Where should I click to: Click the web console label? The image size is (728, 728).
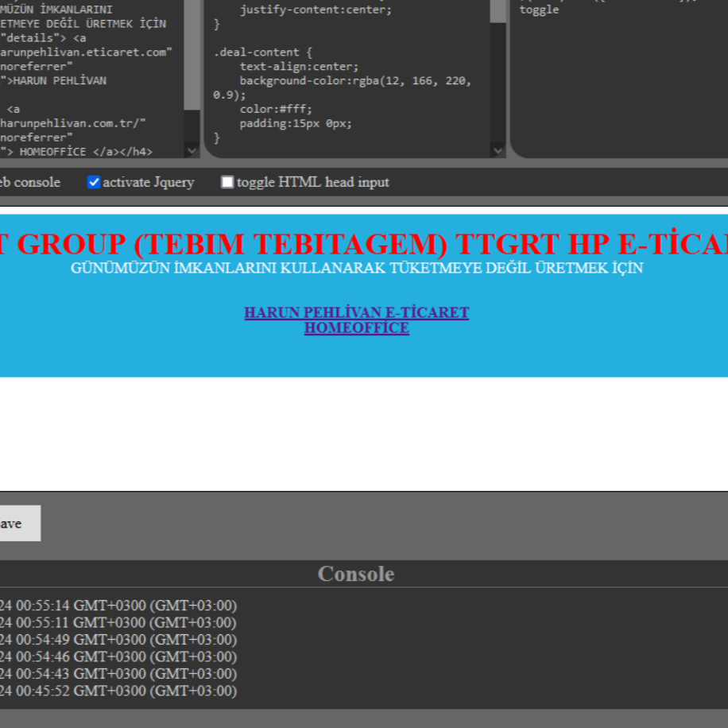pyautogui.click(x=30, y=182)
